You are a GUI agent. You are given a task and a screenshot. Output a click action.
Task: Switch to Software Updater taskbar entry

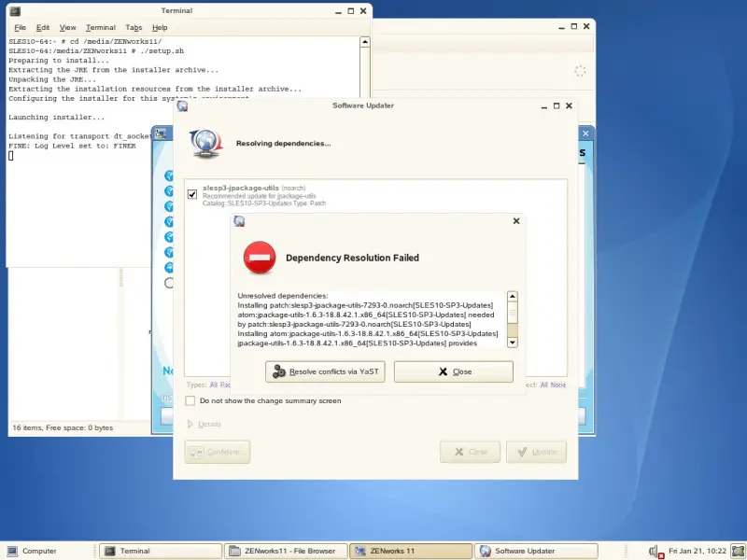(x=535, y=551)
